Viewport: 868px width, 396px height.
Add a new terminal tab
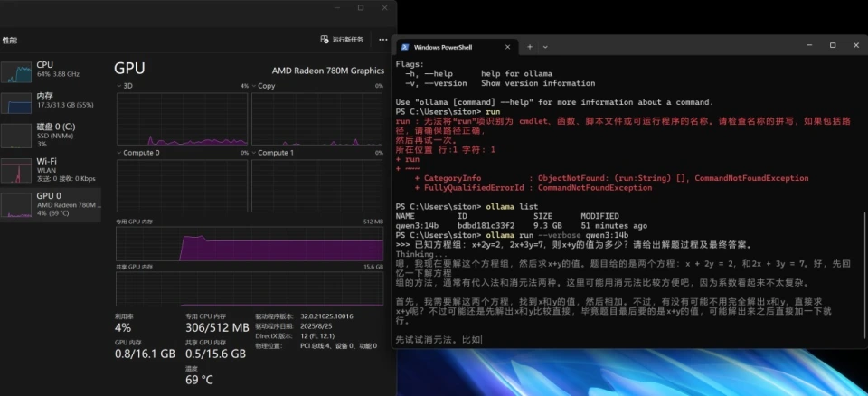point(530,46)
